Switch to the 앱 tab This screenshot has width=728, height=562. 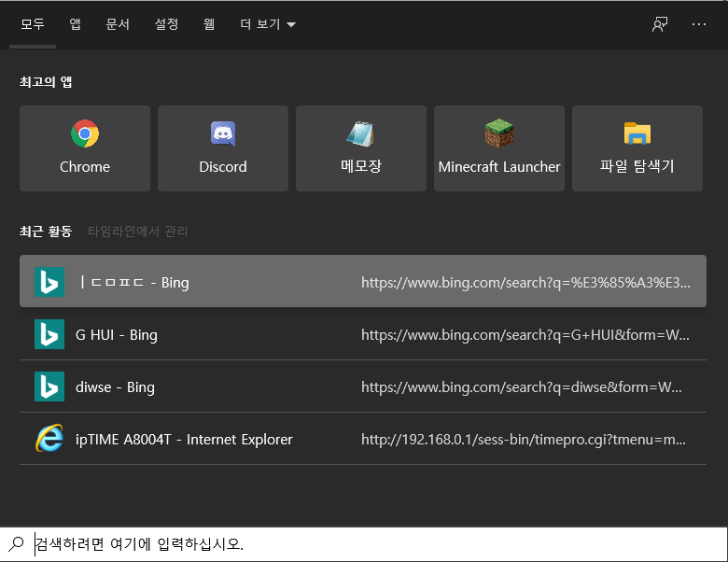click(x=76, y=24)
